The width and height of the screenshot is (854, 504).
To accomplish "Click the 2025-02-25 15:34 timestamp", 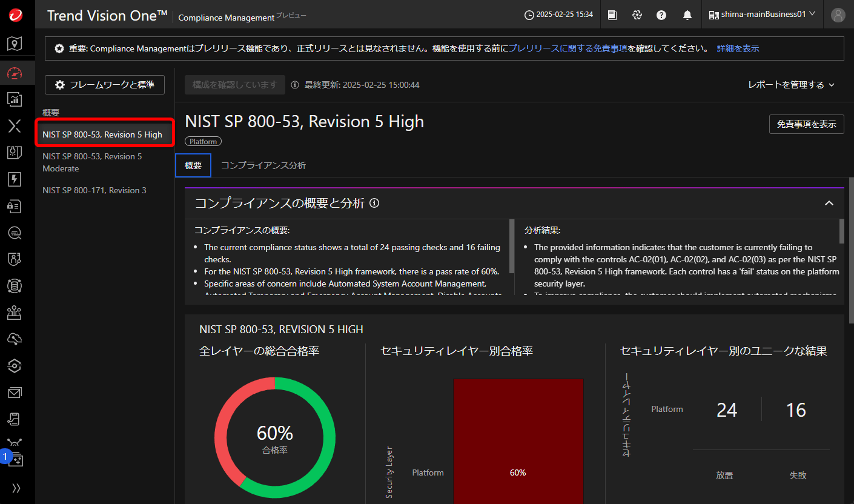I will point(564,15).
